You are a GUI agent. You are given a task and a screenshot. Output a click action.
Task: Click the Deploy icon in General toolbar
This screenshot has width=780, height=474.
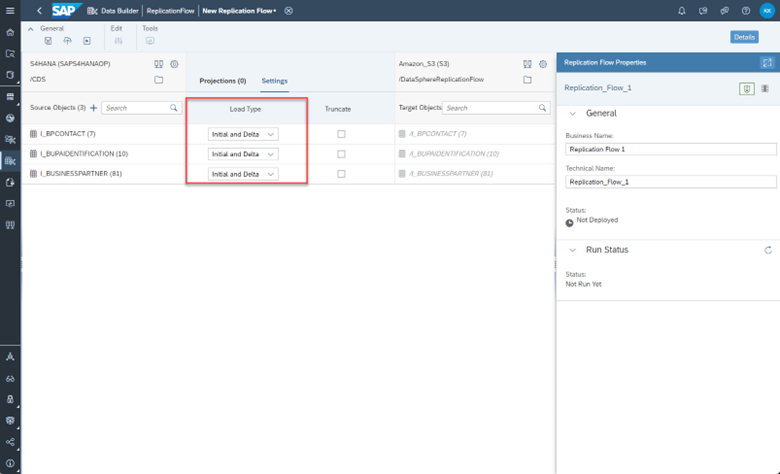(x=68, y=41)
